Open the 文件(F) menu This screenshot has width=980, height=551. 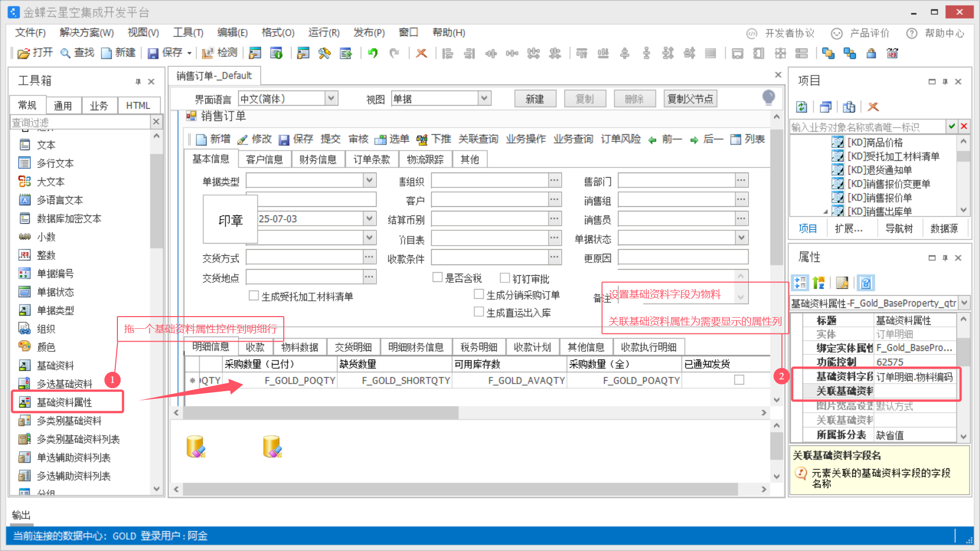[30, 33]
